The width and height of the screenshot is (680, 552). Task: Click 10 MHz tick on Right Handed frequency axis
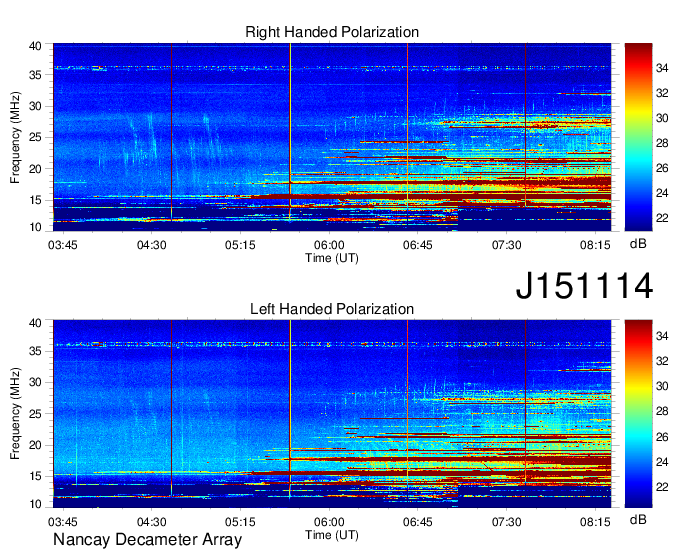[x=36, y=227]
